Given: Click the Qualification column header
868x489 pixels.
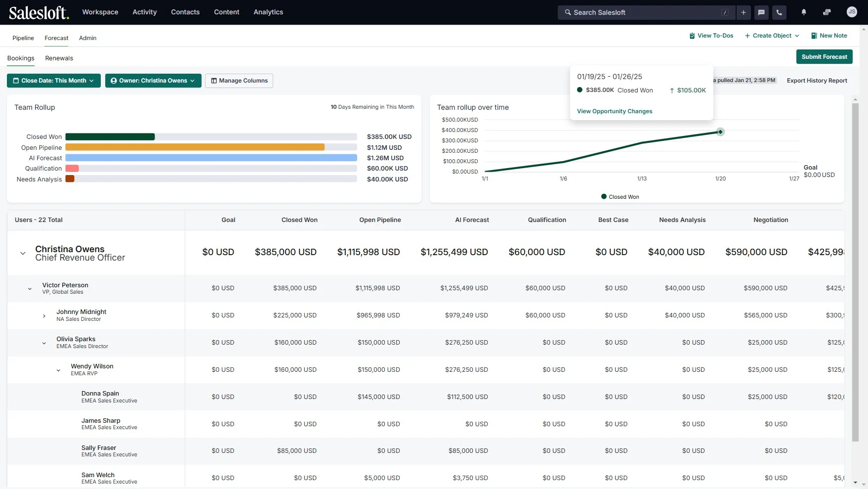Looking at the screenshot, I should coord(547,220).
